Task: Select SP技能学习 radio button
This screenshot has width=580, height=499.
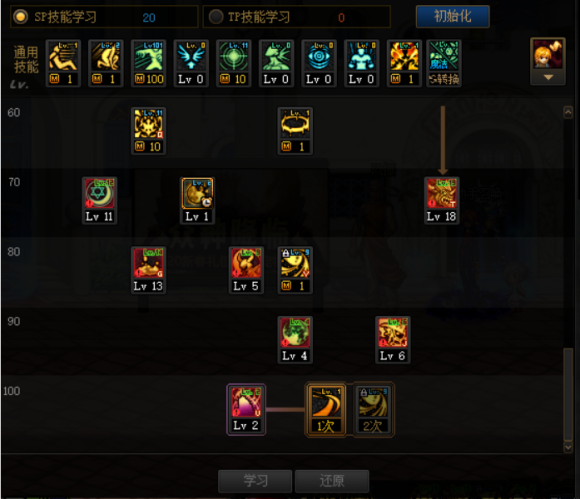Action: point(20,17)
